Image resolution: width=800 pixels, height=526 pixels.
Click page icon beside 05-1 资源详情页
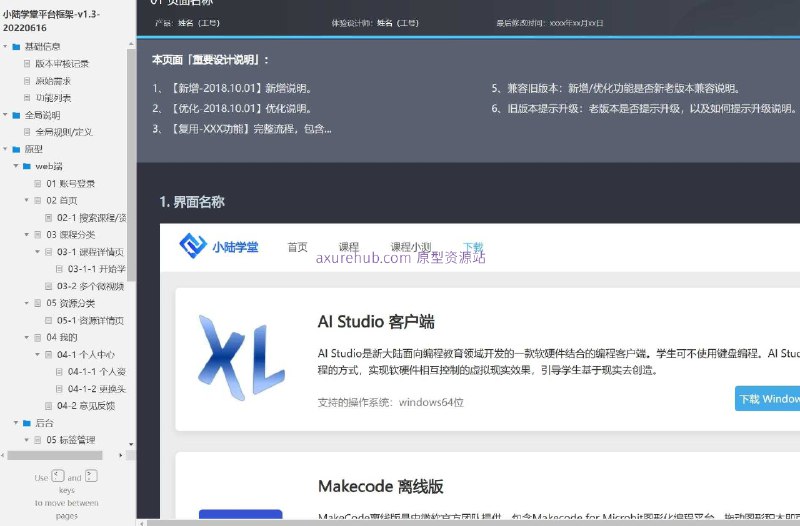[x=48, y=320]
